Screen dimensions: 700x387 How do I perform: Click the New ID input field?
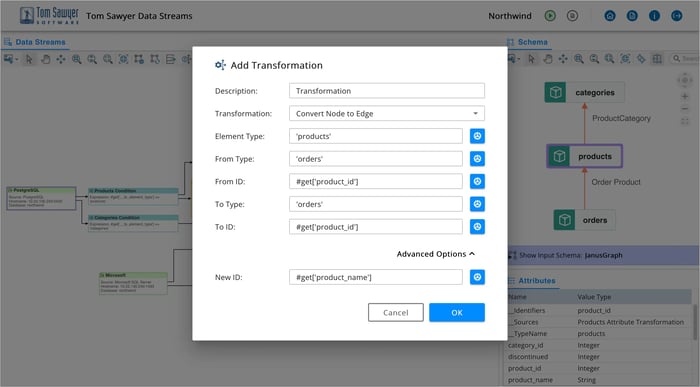(x=376, y=277)
